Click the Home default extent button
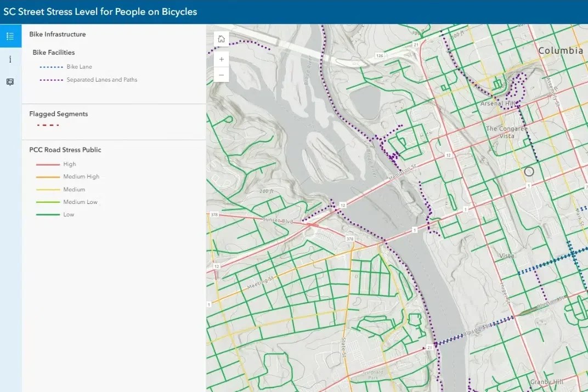This screenshot has width=588, height=392. [221, 39]
